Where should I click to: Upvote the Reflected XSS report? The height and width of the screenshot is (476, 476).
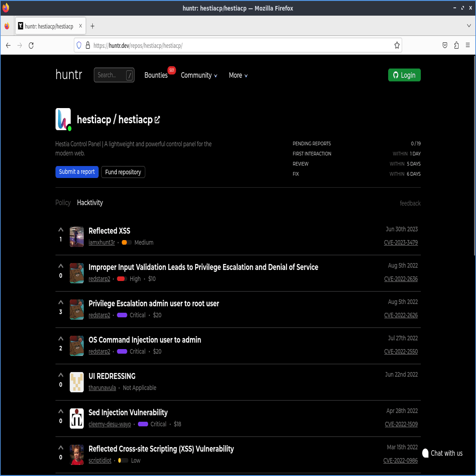pyautogui.click(x=61, y=230)
